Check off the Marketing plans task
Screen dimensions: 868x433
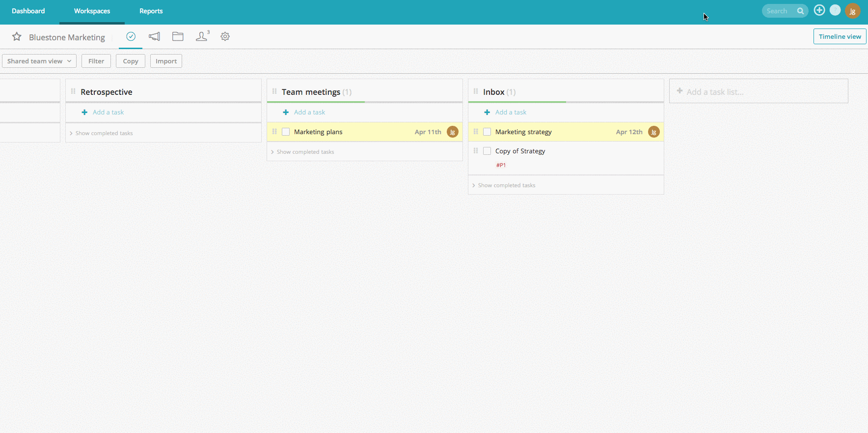click(x=286, y=132)
